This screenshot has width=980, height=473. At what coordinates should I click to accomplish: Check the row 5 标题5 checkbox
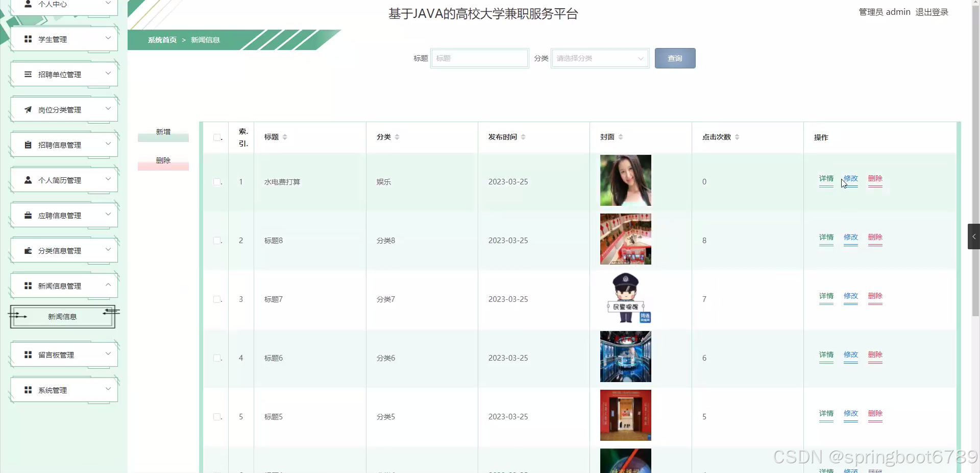[x=217, y=417]
